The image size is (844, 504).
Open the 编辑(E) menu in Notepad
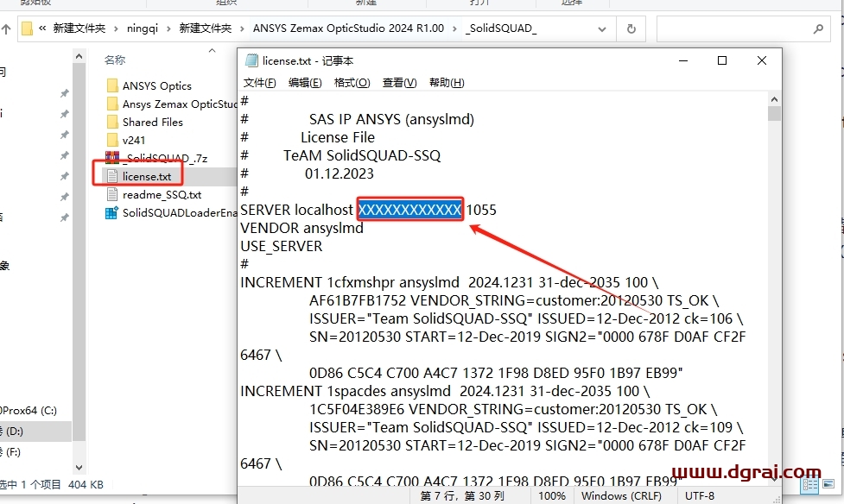coord(305,82)
